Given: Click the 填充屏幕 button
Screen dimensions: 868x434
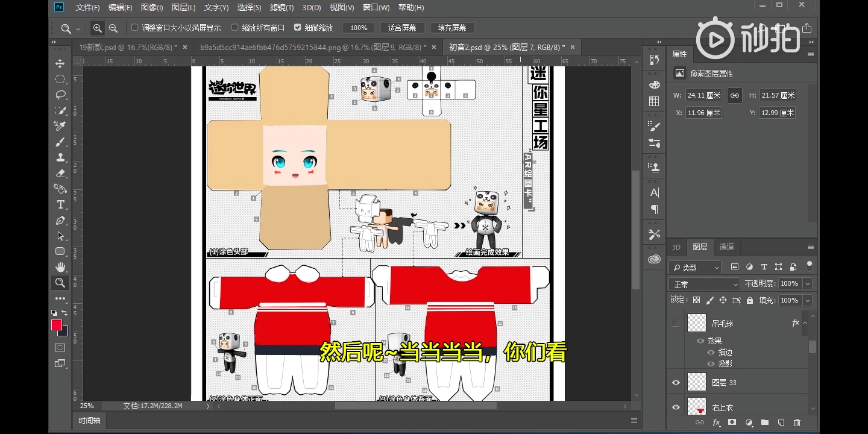Looking at the screenshot, I should [452, 28].
